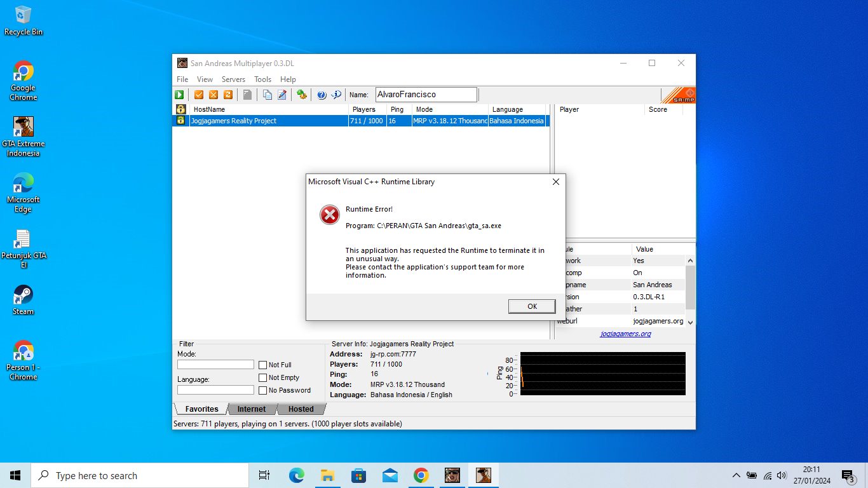Click the Score column header
868x488 pixels.
click(x=663, y=109)
